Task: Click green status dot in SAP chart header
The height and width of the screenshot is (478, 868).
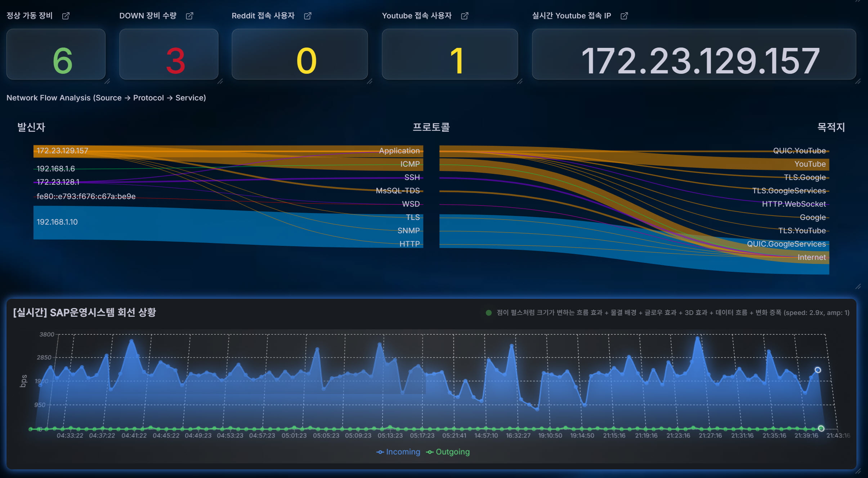Action: click(x=488, y=312)
